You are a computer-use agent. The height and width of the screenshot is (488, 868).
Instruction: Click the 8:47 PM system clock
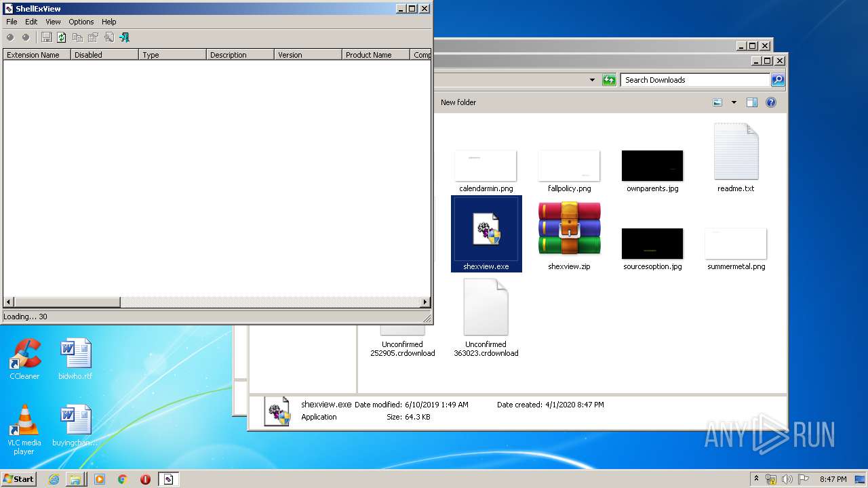point(833,479)
